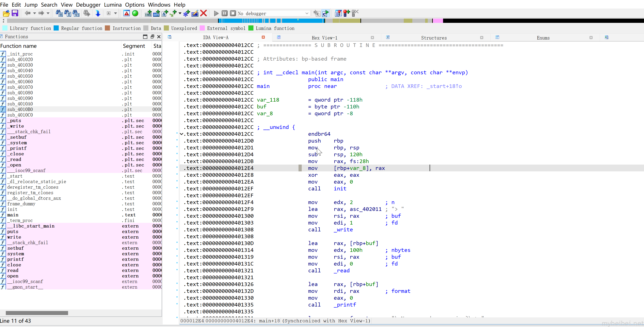The width and height of the screenshot is (644, 327).
Task: Save the database with the floppy icon
Action: [x=15, y=13]
